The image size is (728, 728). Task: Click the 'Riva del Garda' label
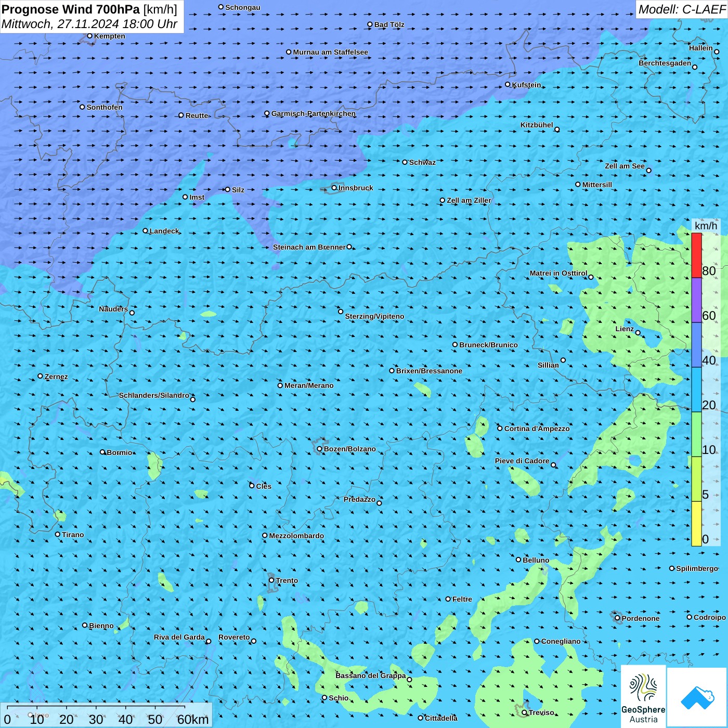(x=179, y=637)
